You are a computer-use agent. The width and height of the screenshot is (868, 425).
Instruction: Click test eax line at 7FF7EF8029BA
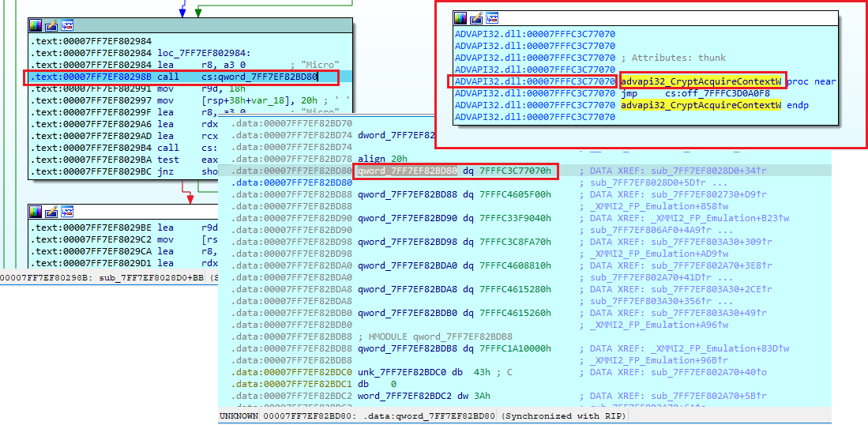(x=123, y=160)
